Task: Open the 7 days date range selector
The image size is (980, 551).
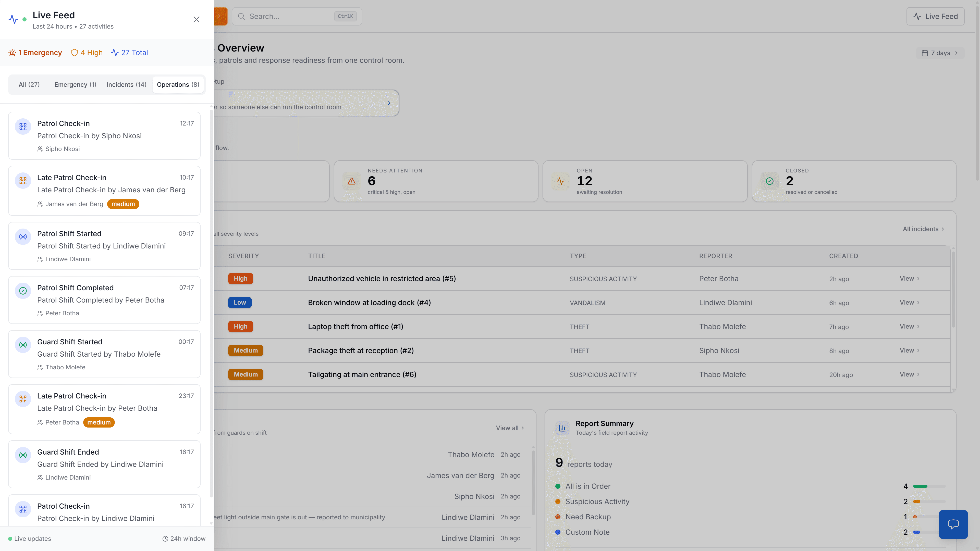Action: click(940, 53)
